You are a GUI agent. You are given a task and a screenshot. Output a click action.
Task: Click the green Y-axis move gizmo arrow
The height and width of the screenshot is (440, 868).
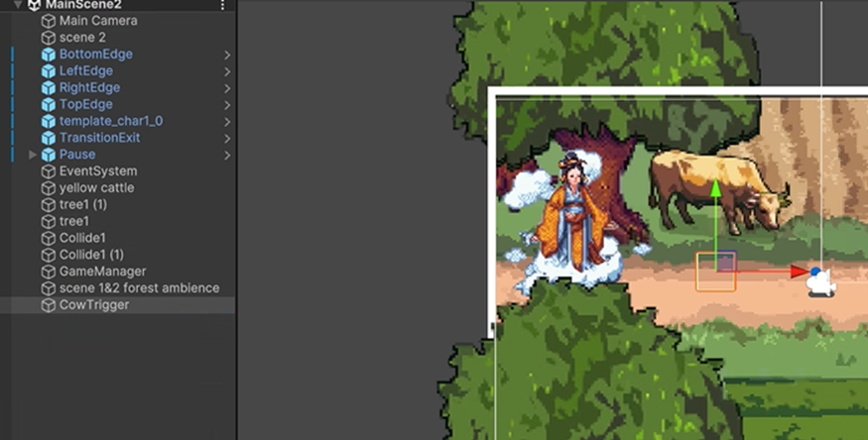coord(714,190)
